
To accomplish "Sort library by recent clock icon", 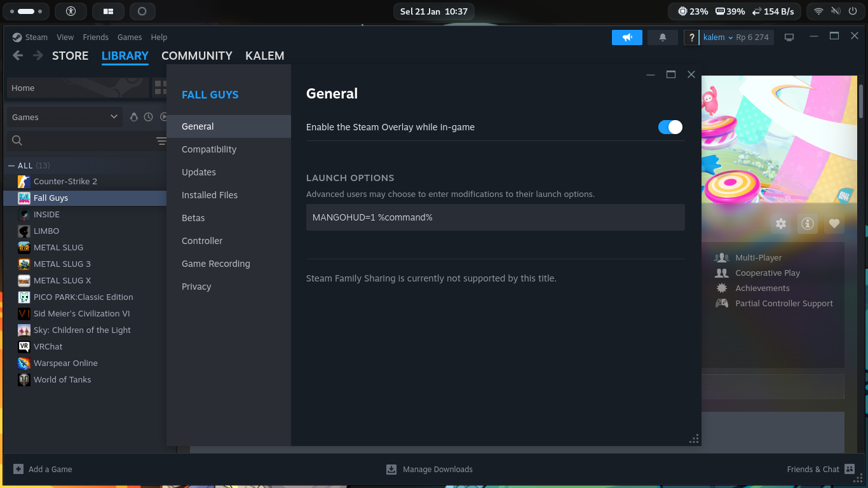I will click(149, 117).
